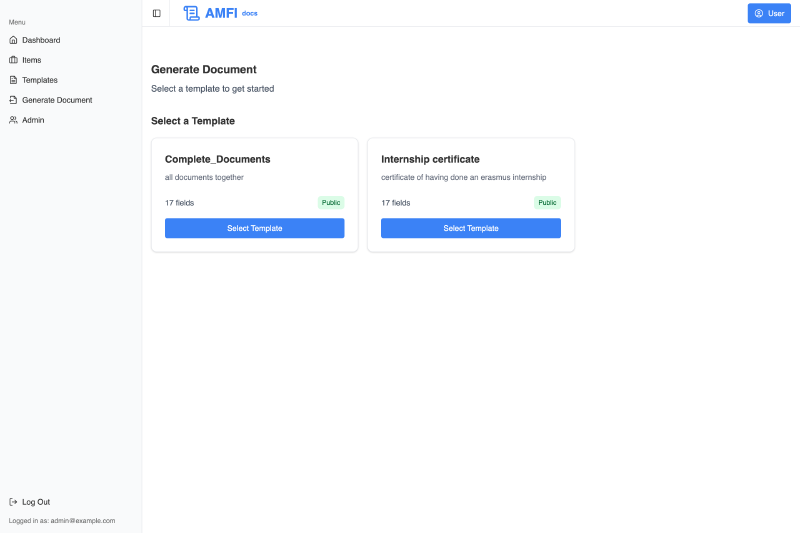Image resolution: width=800 pixels, height=533 pixels.
Task: Click 'Logged in as: admin@example.com' text
Action: (x=62, y=521)
